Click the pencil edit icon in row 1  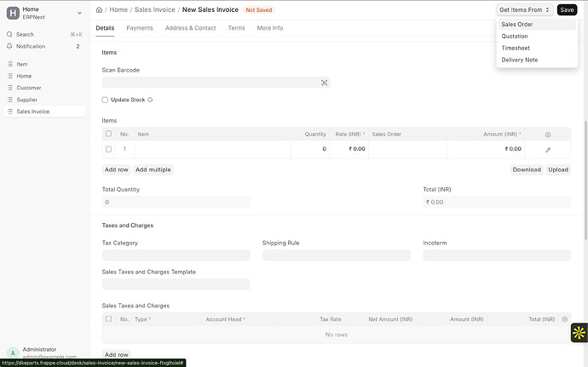pos(548,150)
